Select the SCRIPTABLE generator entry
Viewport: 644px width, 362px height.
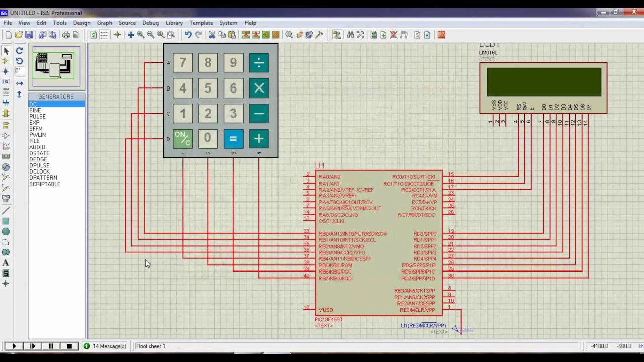56,184
